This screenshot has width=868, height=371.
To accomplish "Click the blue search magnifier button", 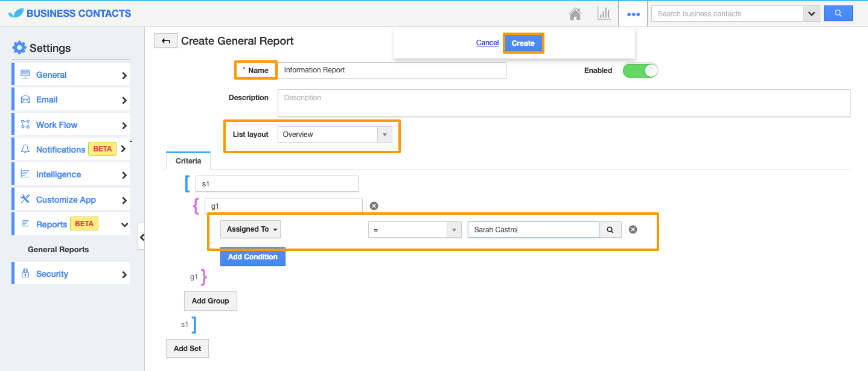I will (838, 13).
